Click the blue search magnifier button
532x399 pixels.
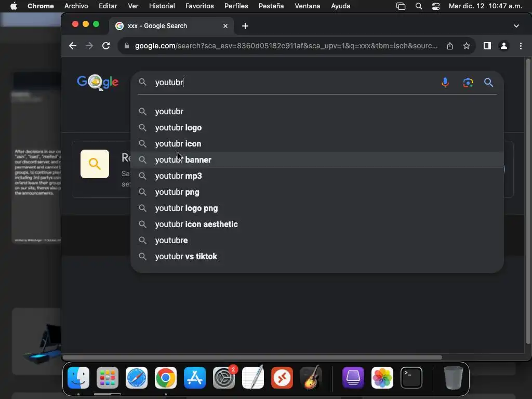[x=488, y=83]
